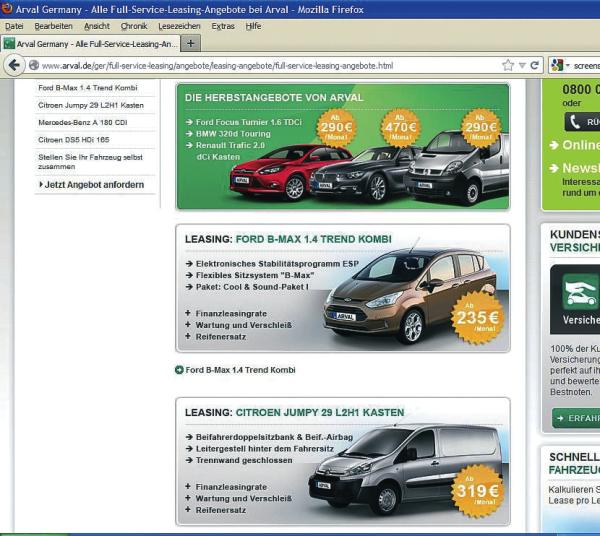Screen dimensions: 600x536
Task: Open sidebar link Mercedes-Benz A 180 CDI
Action: (x=83, y=122)
